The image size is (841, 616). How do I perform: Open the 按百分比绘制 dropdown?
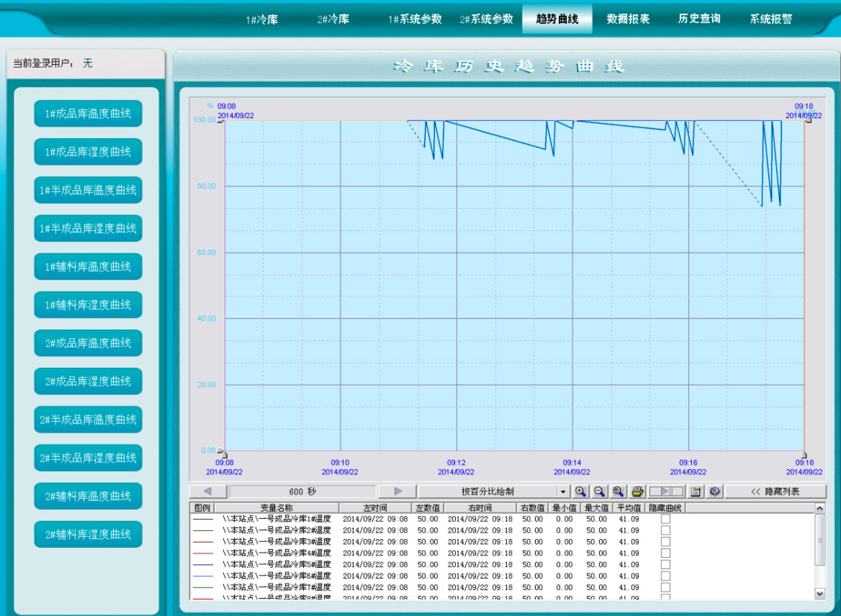(x=563, y=492)
